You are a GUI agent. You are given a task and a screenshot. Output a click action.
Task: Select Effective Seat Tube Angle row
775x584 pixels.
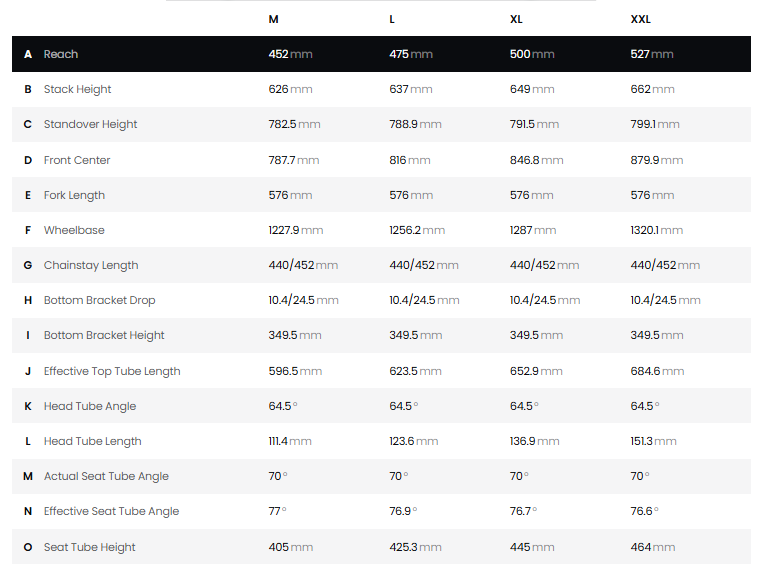click(x=381, y=511)
